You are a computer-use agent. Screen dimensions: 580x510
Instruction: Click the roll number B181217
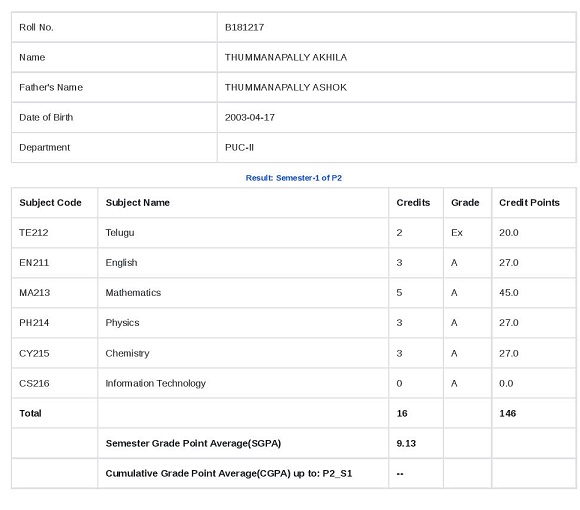[x=244, y=27]
